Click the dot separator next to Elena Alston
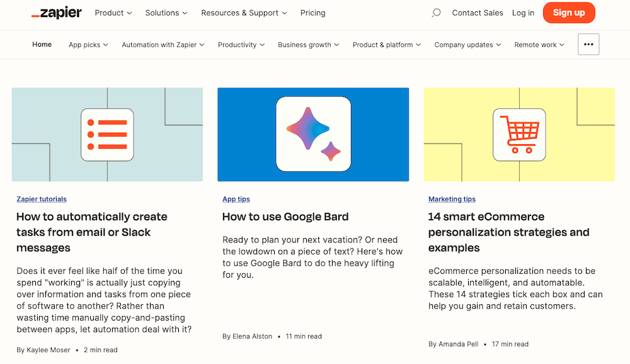 pos(279,336)
